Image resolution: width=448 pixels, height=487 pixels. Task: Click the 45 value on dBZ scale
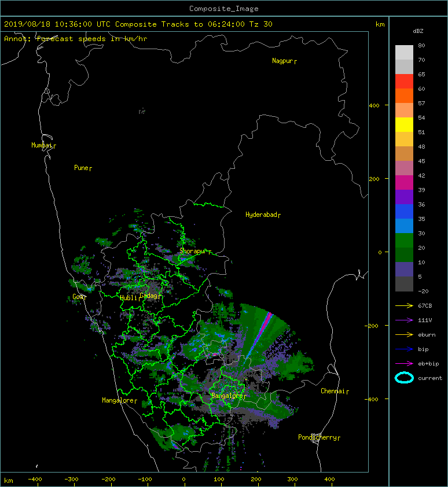pyautogui.click(x=421, y=161)
